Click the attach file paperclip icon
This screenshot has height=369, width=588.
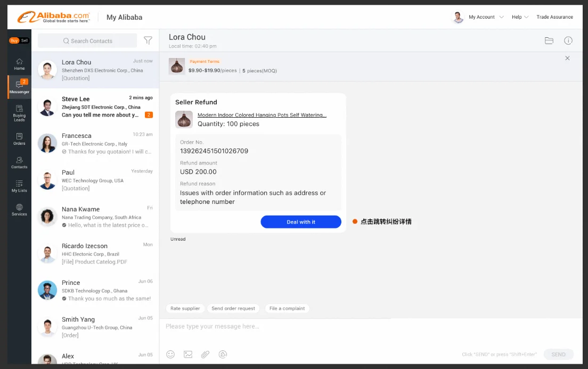pyautogui.click(x=205, y=355)
